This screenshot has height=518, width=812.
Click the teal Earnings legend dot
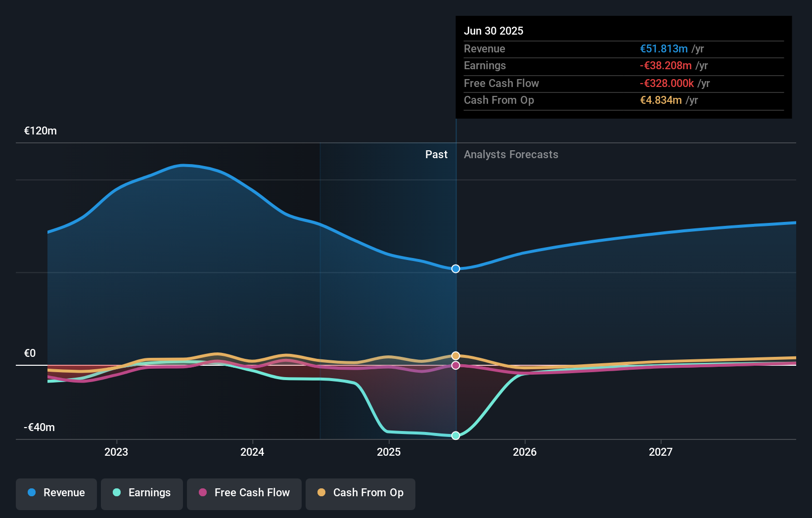pyautogui.click(x=117, y=492)
